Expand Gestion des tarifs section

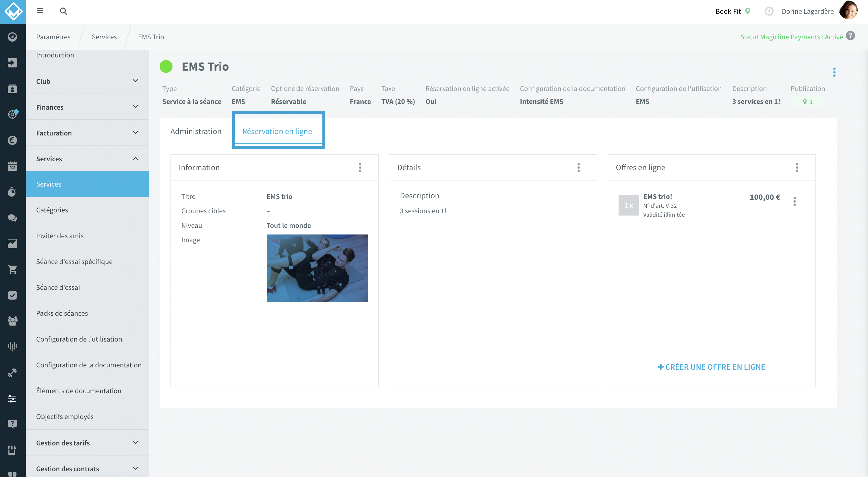(x=87, y=443)
